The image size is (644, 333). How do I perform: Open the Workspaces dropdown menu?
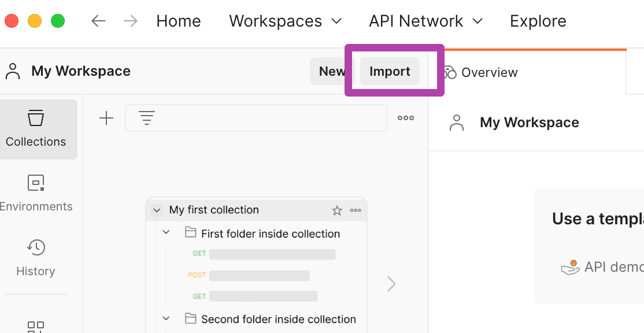tap(285, 21)
